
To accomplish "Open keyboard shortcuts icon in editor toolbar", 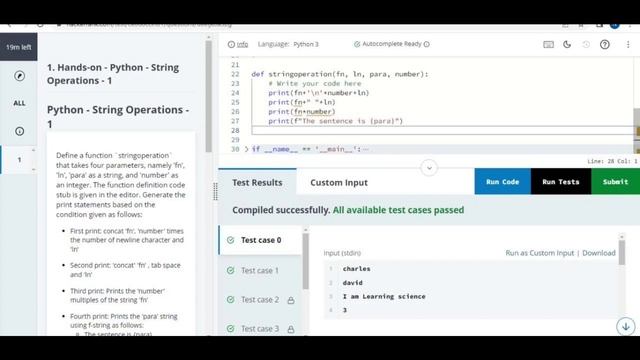I will click(x=548, y=44).
